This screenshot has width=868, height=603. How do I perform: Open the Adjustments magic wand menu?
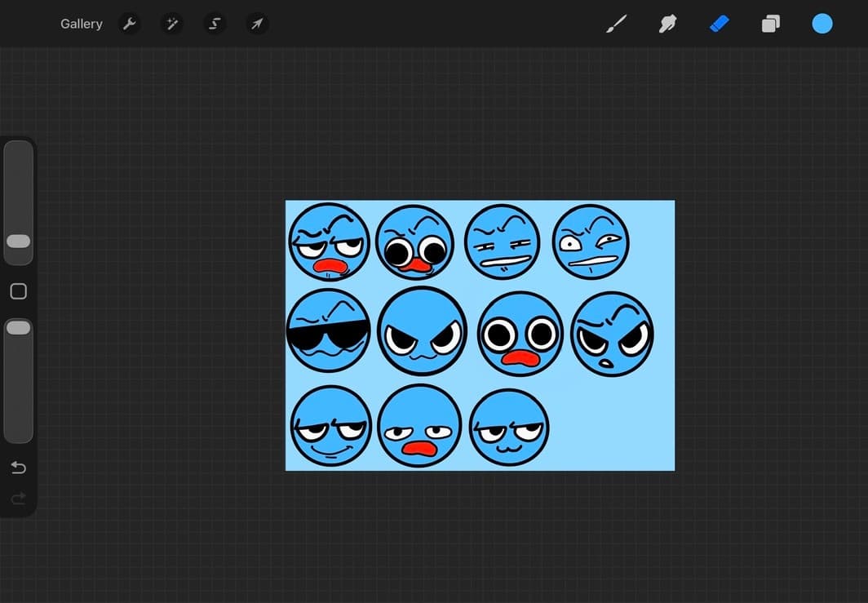click(x=171, y=24)
